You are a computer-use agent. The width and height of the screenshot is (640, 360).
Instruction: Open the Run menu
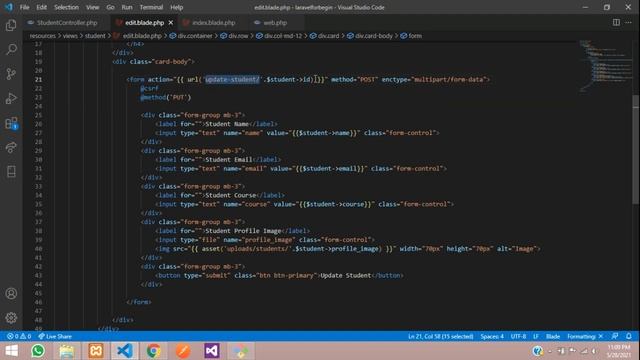pos(127,7)
